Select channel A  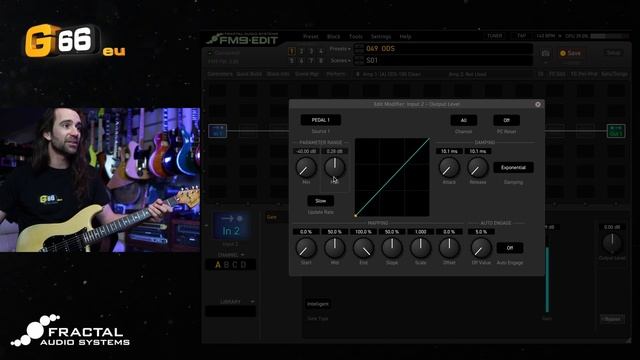[218, 265]
